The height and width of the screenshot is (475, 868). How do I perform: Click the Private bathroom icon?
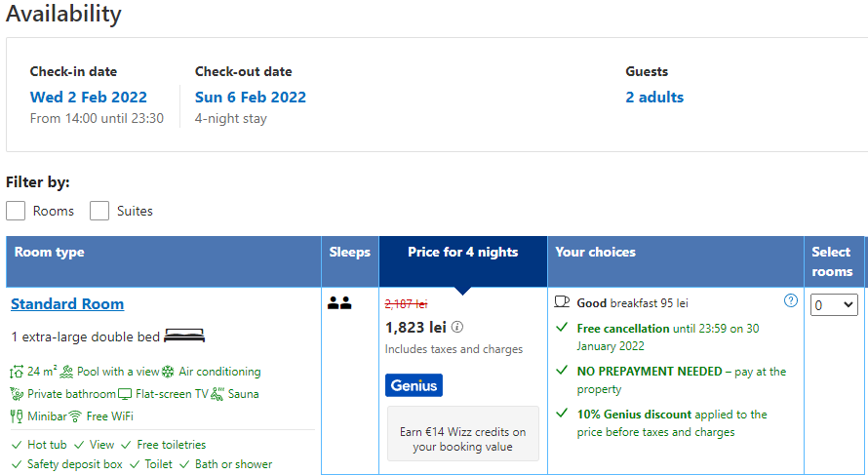[x=17, y=394]
